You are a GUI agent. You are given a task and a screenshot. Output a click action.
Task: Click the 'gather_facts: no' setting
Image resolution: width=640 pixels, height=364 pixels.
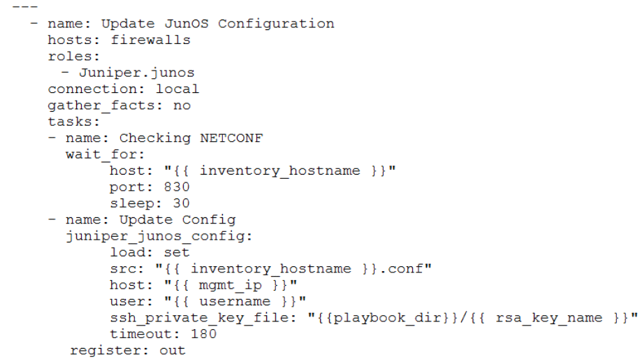(119, 105)
